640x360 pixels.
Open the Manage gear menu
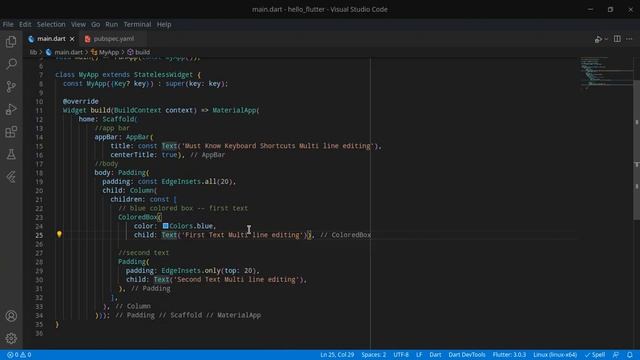tap(11, 338)
